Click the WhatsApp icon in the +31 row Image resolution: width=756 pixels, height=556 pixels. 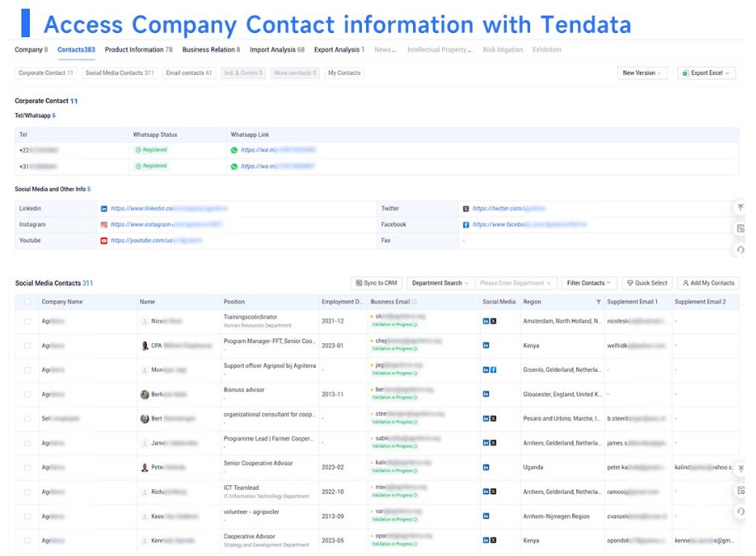[x=234, y=166]
